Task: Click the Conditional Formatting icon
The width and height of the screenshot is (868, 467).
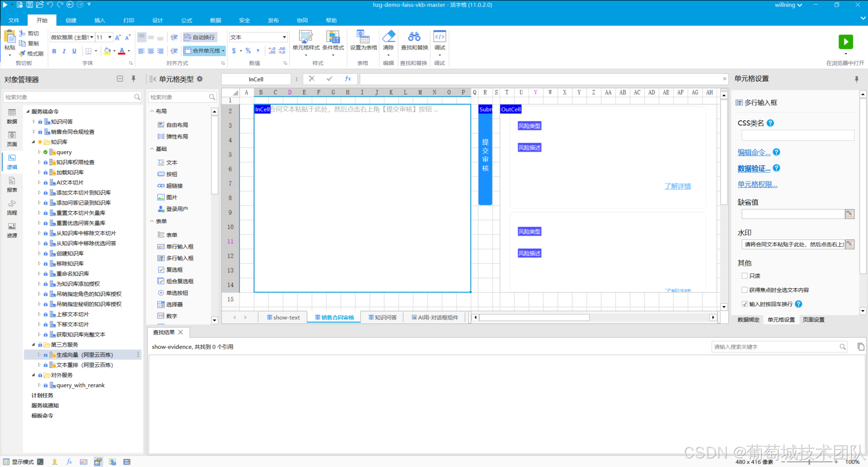Action: [x=333, y=37]
